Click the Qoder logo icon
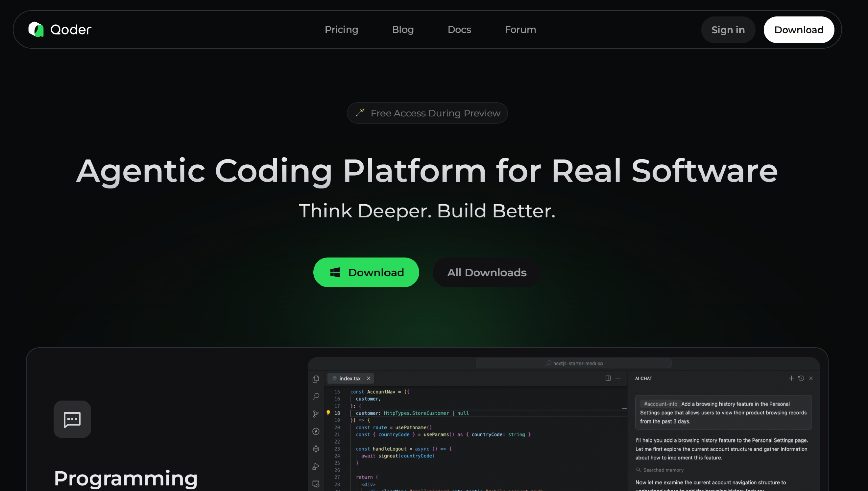 (x=36, y=30)
